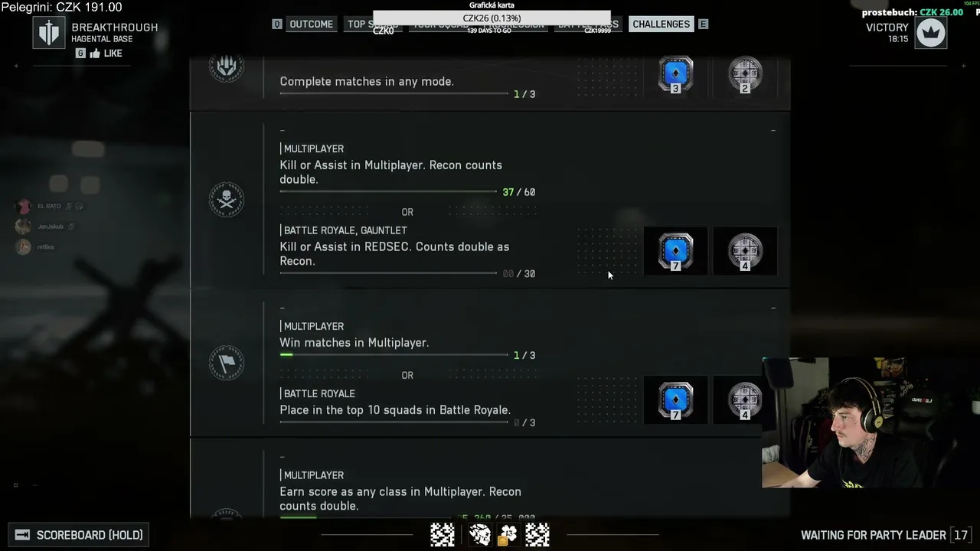980x551 pixels.
Task: Click the second crossed-out icon beside EL RATO
Action: coord(79,206)
